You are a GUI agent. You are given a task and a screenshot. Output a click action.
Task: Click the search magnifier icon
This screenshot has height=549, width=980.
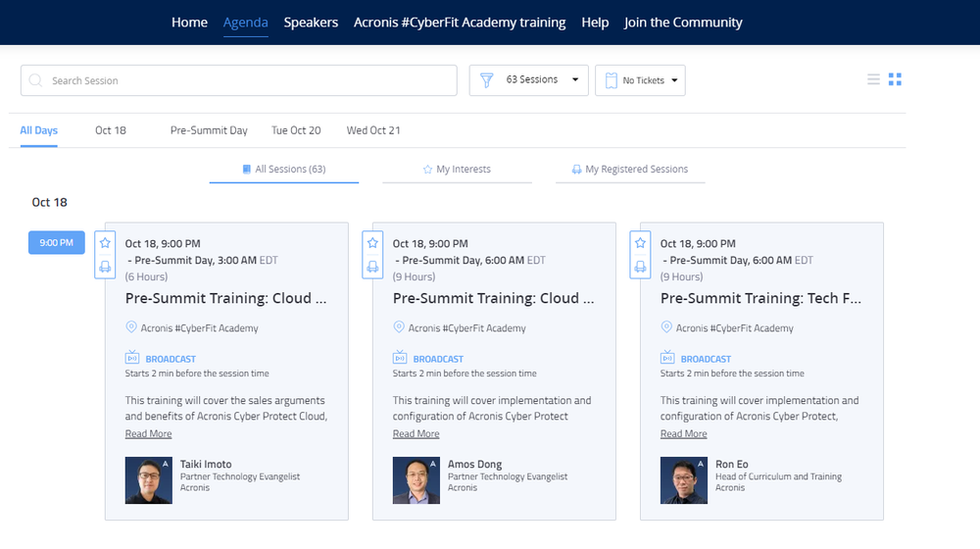35,80
